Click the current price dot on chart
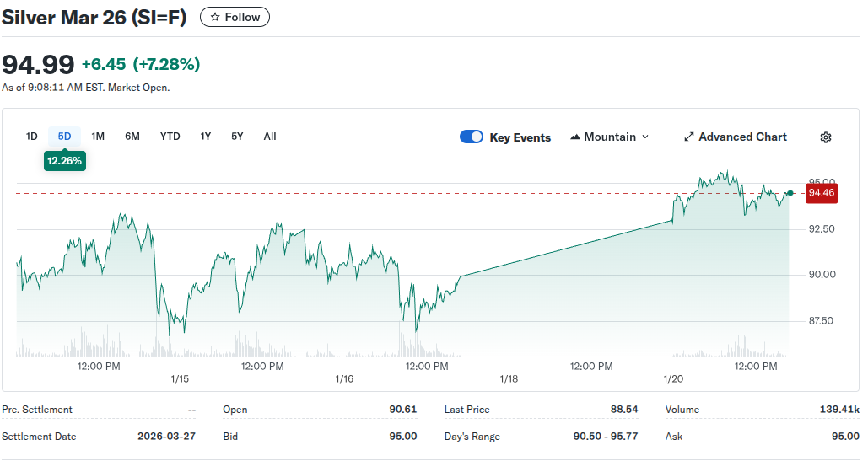Image resolution: width=868 pixels, height=472 pixels. point(790,193)
